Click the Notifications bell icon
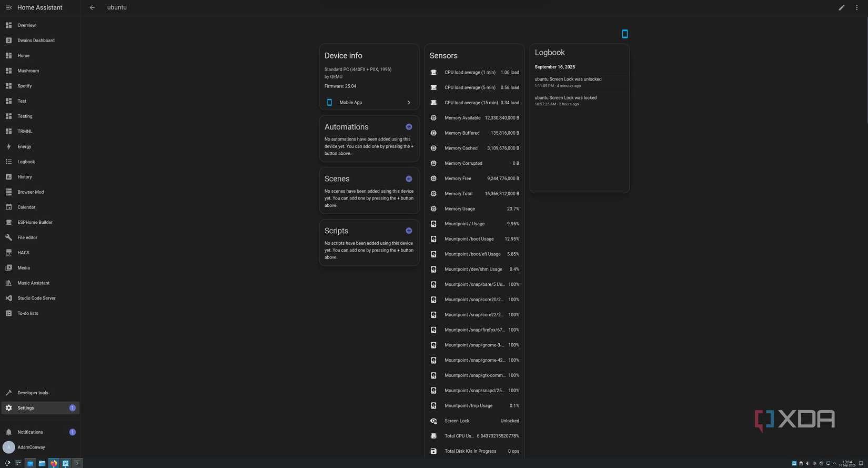The height and width of the screenshot is (468, 868). [x=8, y=432]
